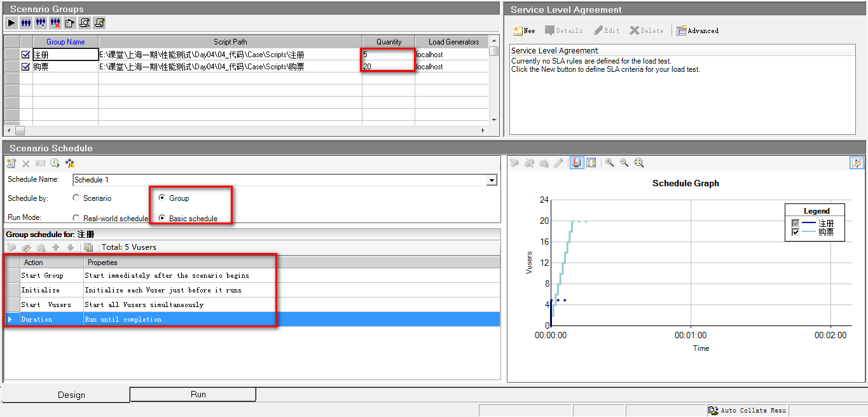The width and height of the screenshot is (868, 417).
Task: Open Advanced SLA options
Action: pyautogui.click(x=698, y=31)
